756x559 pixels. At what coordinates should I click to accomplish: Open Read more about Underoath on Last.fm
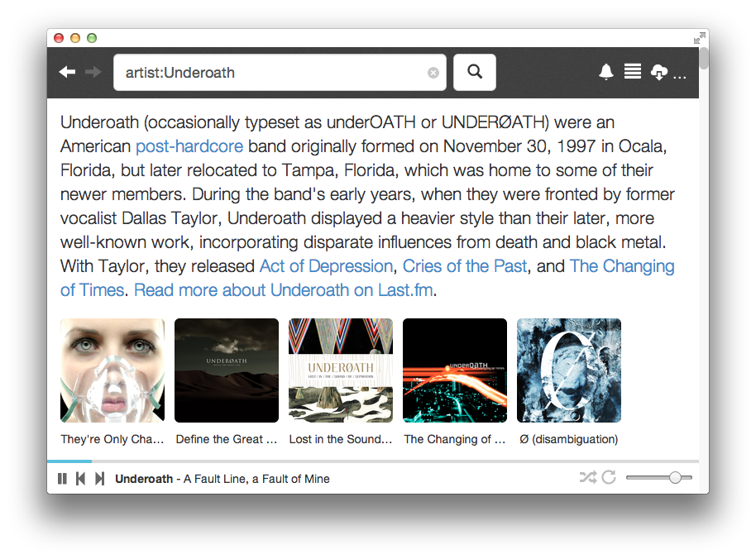(x=284, y=290)
